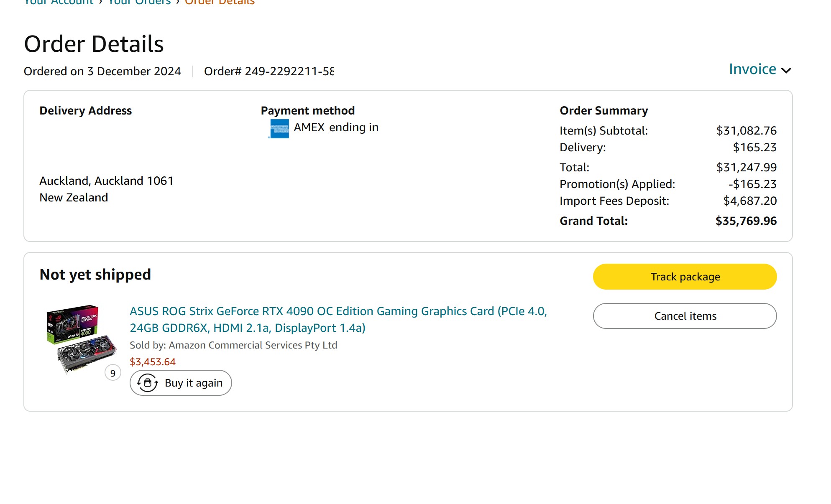Click the Auckland delivery address line

[x=106, y=181]
